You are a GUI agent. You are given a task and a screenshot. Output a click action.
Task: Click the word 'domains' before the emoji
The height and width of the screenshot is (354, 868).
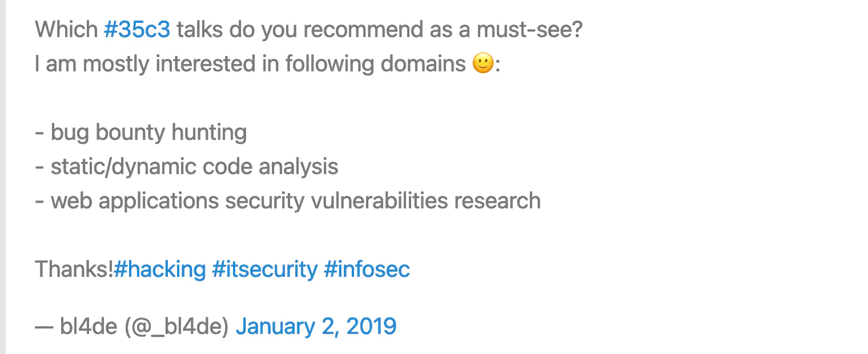pos(424,63)
